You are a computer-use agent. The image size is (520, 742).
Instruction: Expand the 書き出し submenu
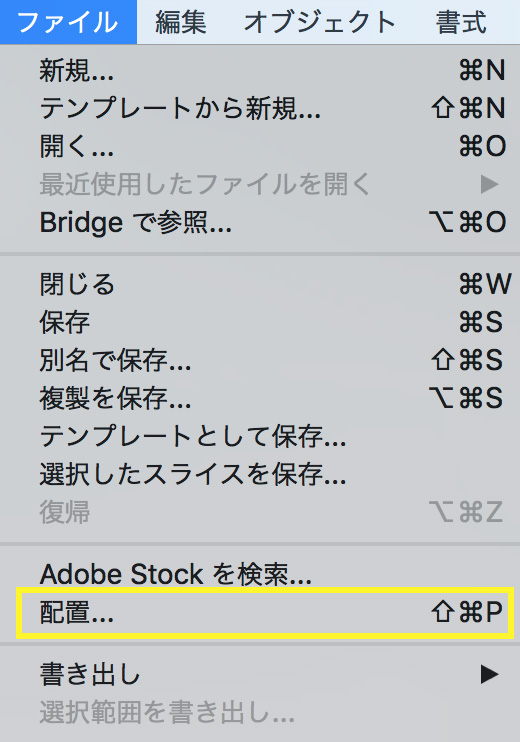click(260, 674)
